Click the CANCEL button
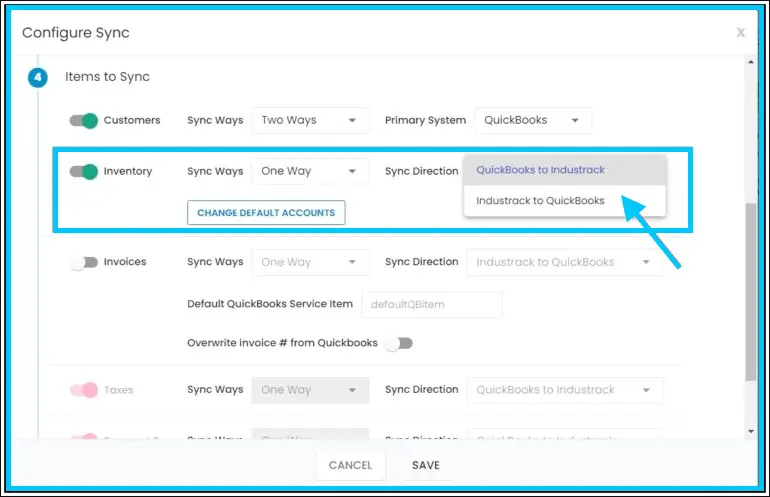 (x=351, y=465)
